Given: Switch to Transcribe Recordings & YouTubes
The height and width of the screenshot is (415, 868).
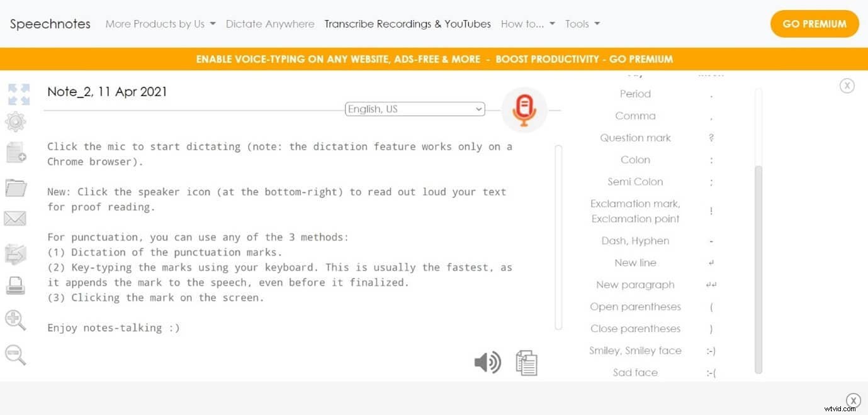Looking at the screenshot, I should 407,24.
